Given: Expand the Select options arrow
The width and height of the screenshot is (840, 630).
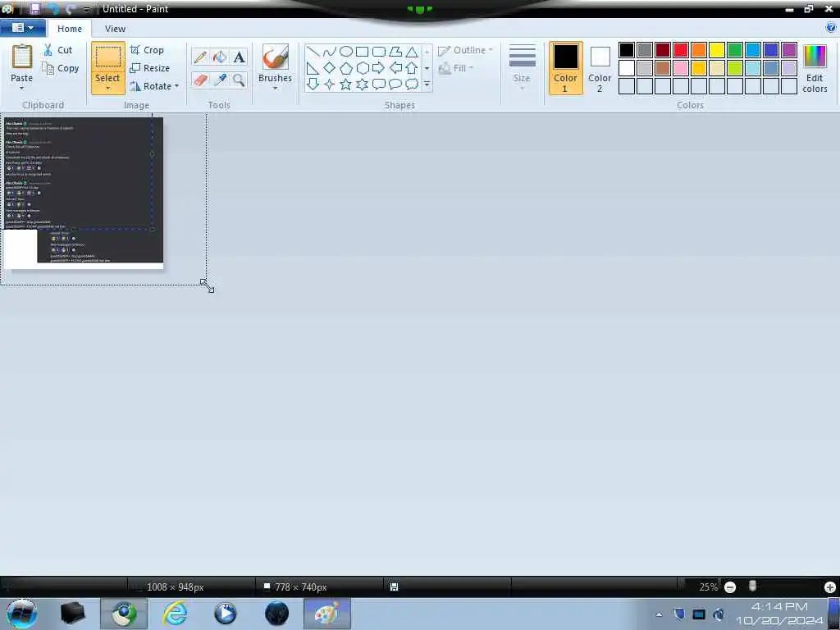Looking at the screenshot, I should [x=107, y=88].
